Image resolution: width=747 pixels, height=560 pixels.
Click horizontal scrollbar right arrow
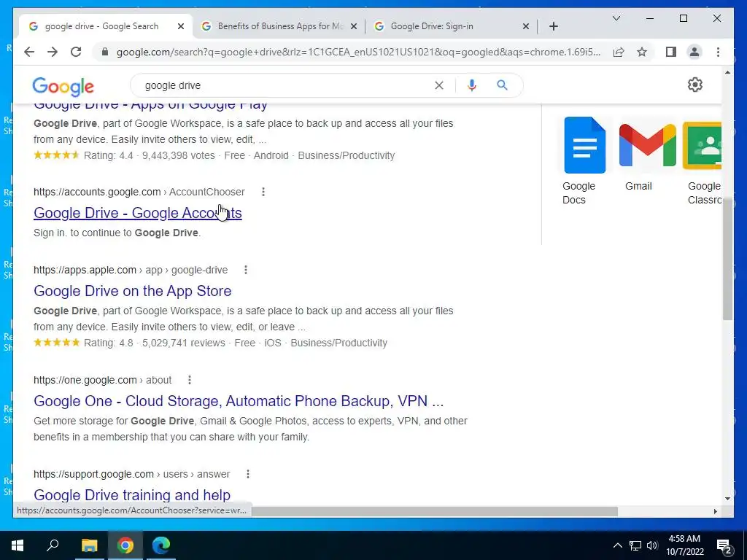click(715, 511)
